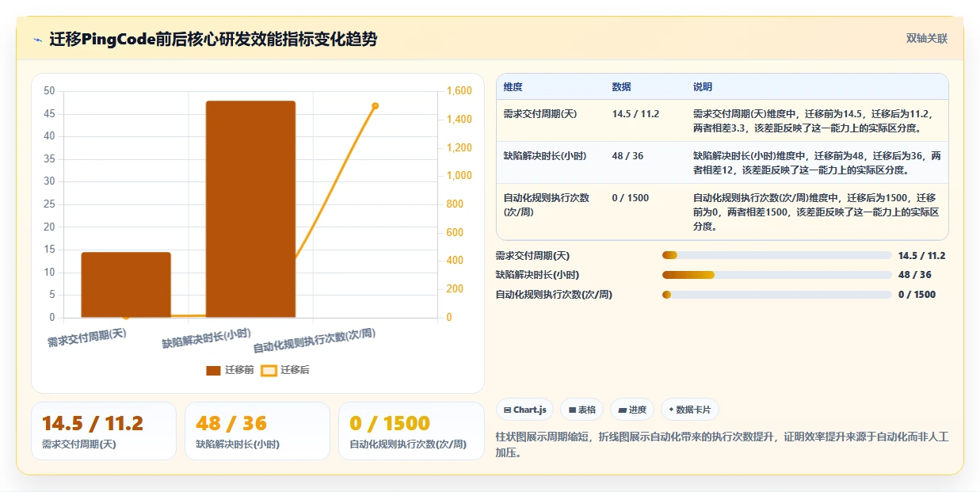Click the 自动化规则执行次数(次/周) progress bar
Viewport: 980px width, 492px height.
pos(777,295)
